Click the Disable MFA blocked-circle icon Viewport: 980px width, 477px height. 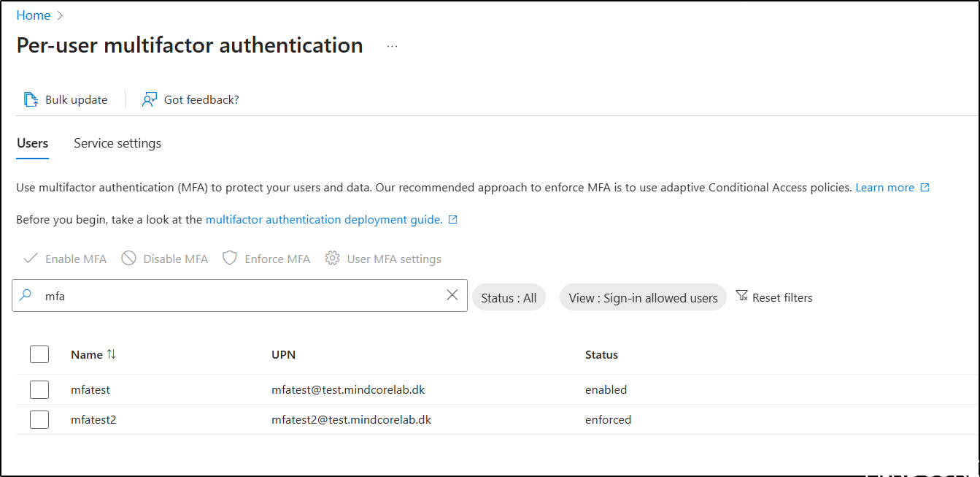pos(128,258)
